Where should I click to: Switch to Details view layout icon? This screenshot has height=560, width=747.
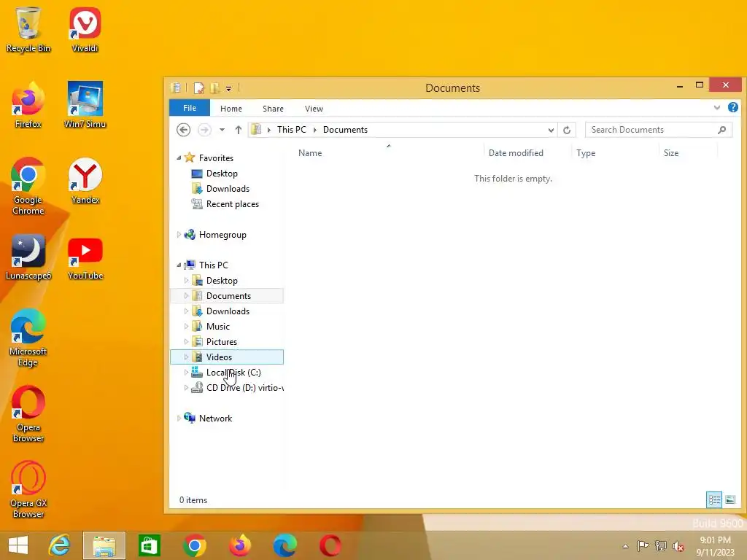coord(714,499)
